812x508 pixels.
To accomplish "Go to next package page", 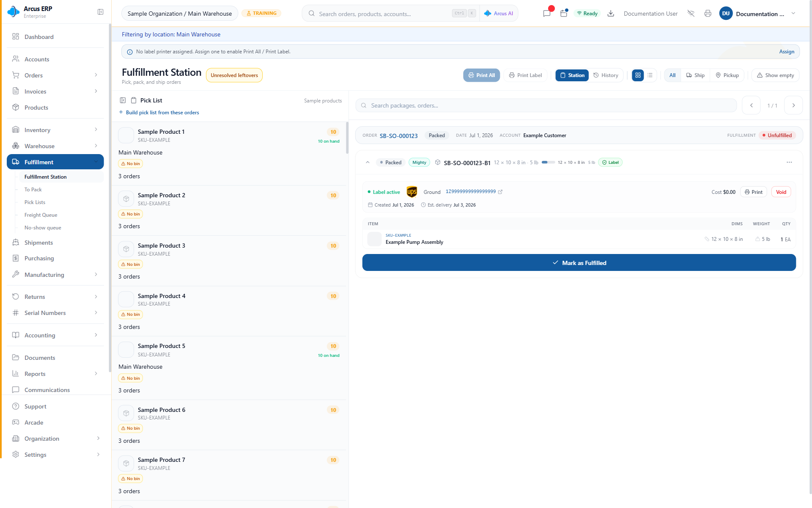I will [x=793, y=105].
